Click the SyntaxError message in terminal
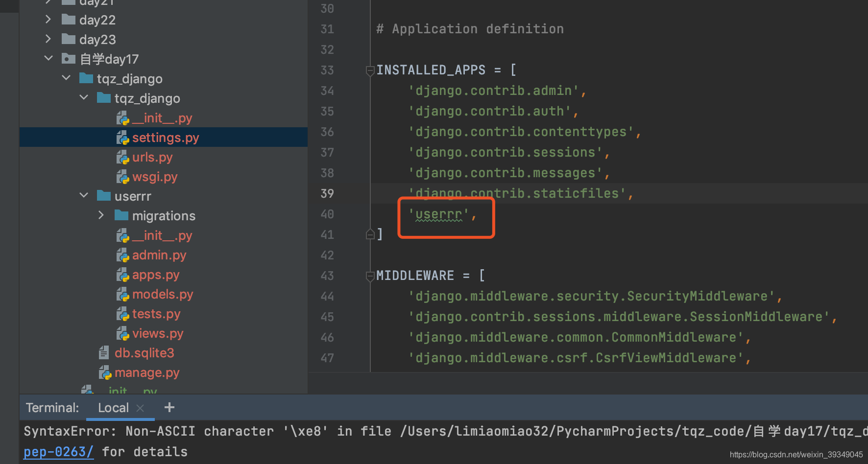The width and height of the screenshot is (868, 464). coord(445,431)
